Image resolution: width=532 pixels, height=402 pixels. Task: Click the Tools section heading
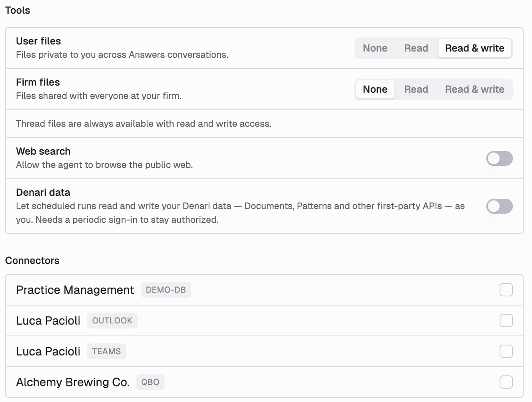[x=17, y=10]
